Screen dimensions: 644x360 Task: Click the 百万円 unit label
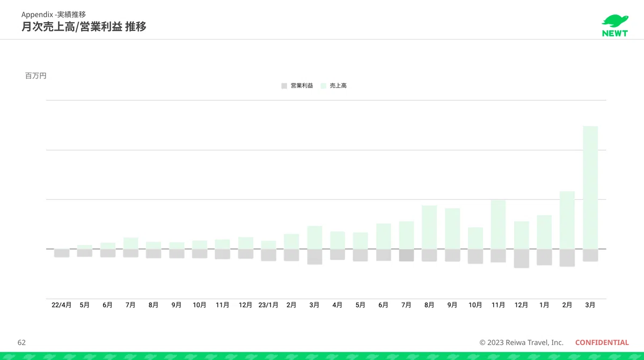[x=36, y=76]
